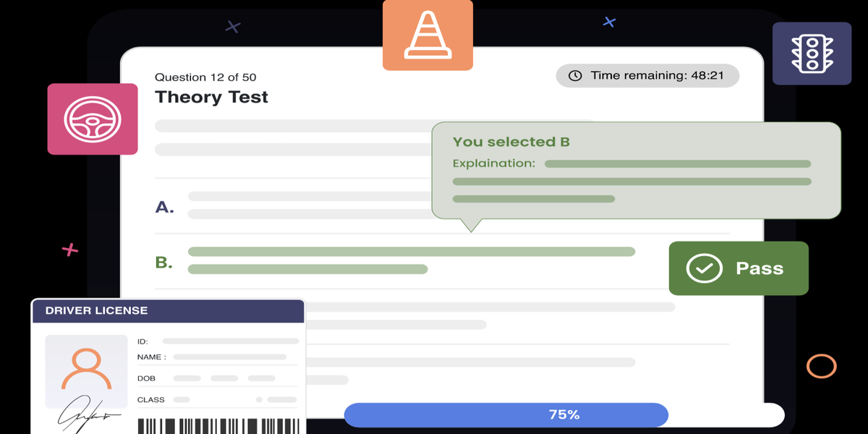The width and height of the screenshot is (868, 434).
Task: Click the orange circle decoration
Action: [x=821, y=366]
